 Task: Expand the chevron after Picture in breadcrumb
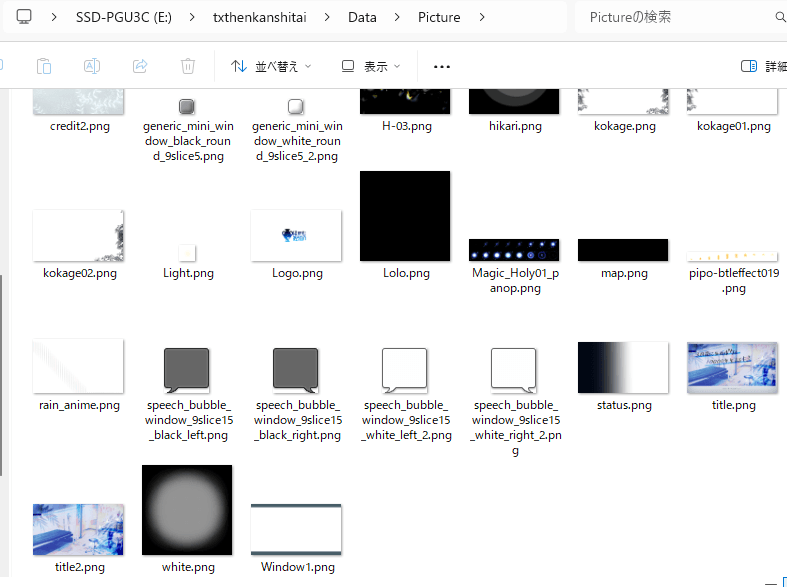[483, 17]
